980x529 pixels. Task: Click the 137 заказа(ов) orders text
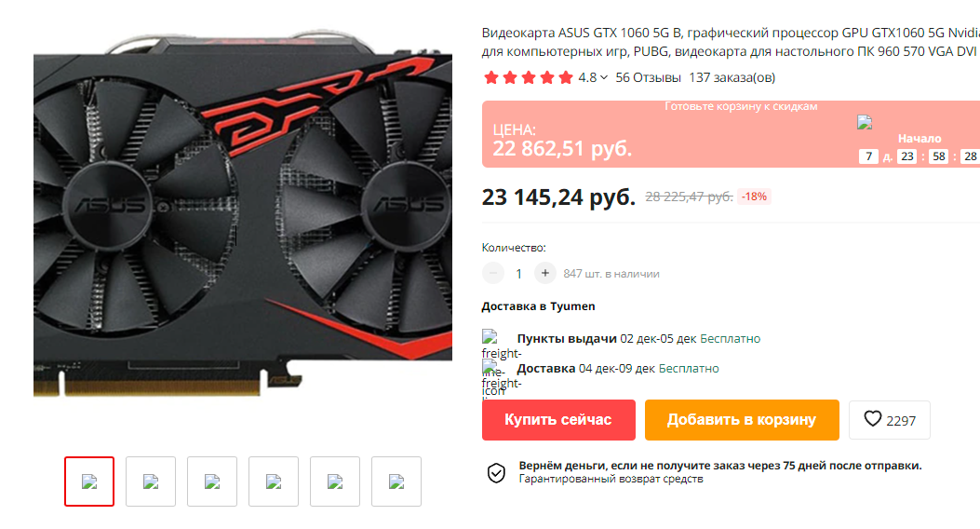(x=732, y=77)
